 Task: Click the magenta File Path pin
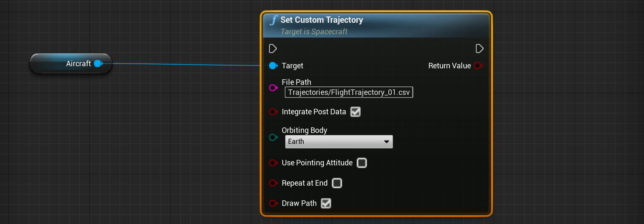point(273,88)
